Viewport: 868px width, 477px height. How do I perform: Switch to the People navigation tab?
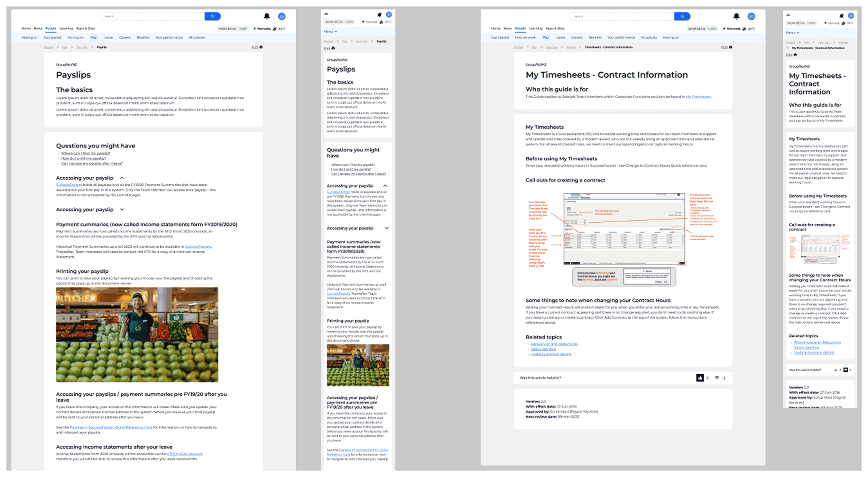click(x=51, y=28)
